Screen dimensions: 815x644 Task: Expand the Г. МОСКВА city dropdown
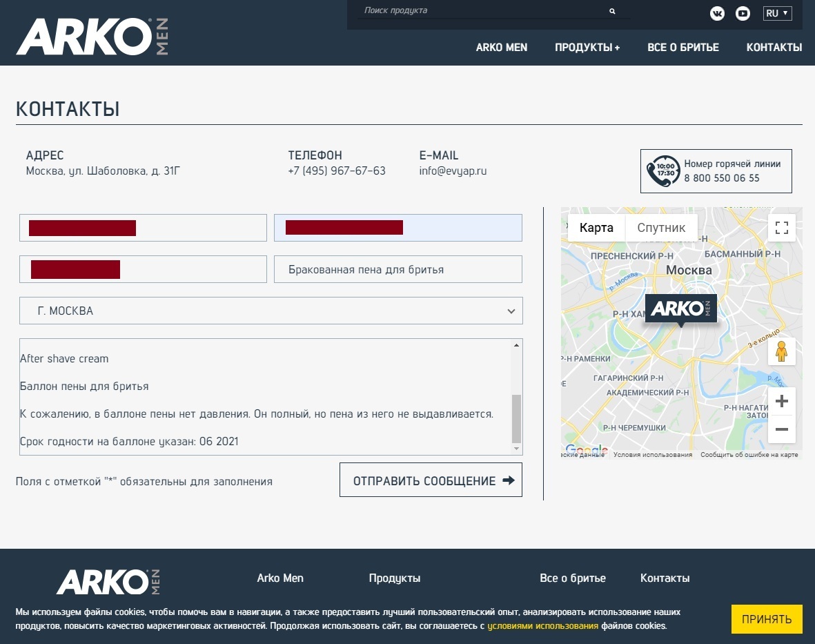coord(271,311)
